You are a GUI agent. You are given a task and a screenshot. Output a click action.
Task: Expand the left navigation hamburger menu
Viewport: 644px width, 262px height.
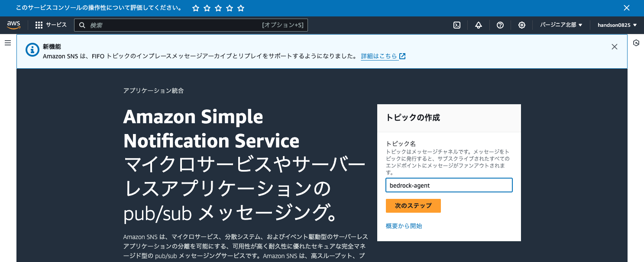7,43
